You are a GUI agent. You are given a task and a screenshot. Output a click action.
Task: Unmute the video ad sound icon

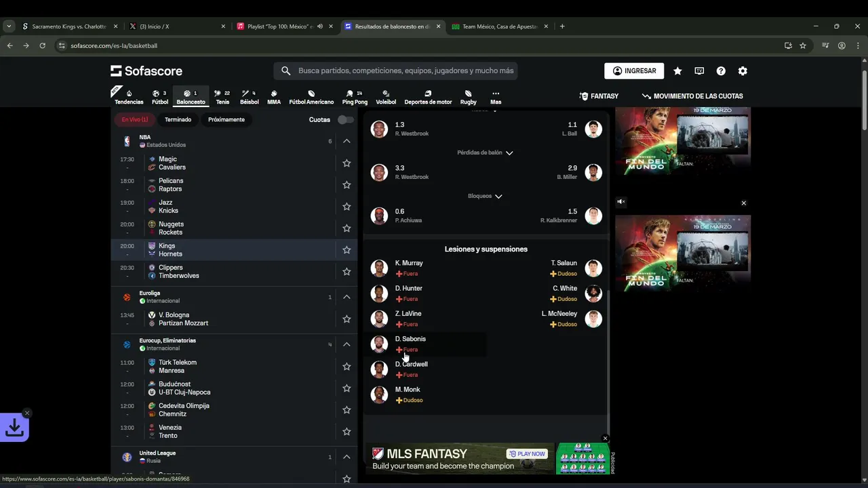pos(620,202)
